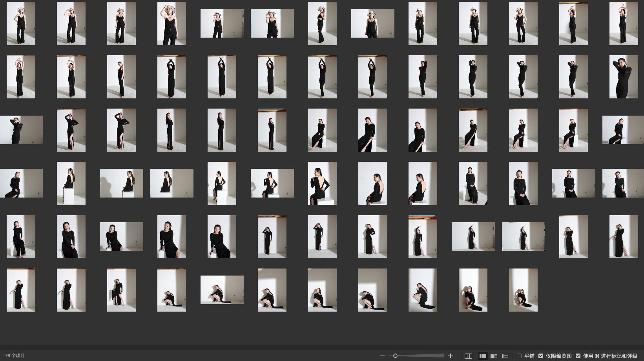The height and width of the screenshot is (361, 644).
Task: Click the thumbnail size slider handle
Action: [x=395, y=356]
